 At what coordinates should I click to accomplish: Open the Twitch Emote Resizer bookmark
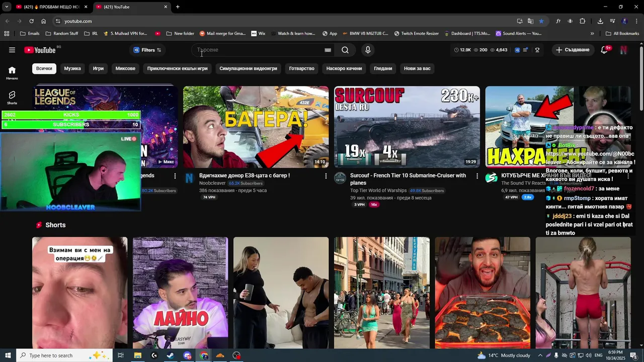[417, 34]
